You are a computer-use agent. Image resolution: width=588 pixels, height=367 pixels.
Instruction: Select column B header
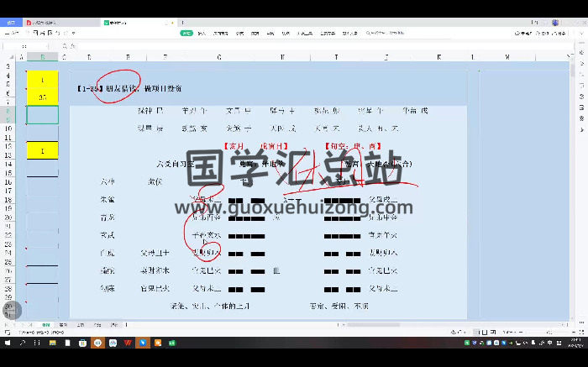(x=42, y=57)
